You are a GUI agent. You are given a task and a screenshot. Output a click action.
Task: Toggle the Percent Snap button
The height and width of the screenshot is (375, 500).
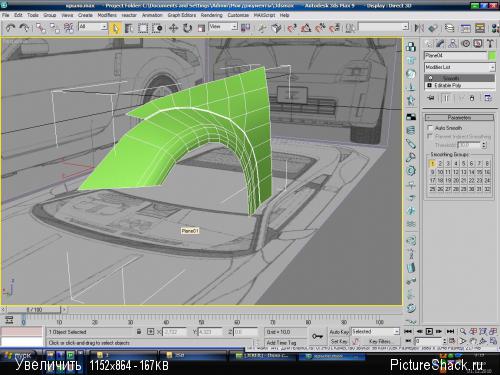click(x=320, y=28)
